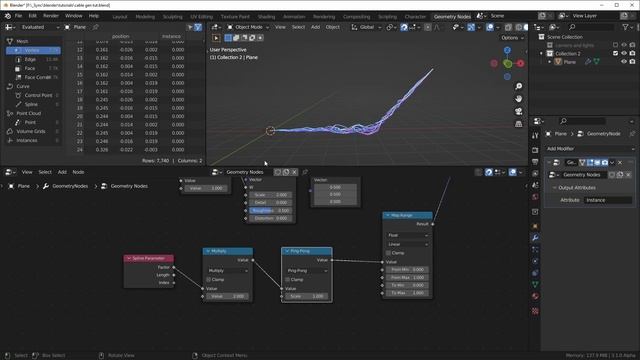Open the Linear interpolation dropdown on Map Range
The width and height of the screenshot is (640, 360).
pyautogui.click(x=407, y=244)
